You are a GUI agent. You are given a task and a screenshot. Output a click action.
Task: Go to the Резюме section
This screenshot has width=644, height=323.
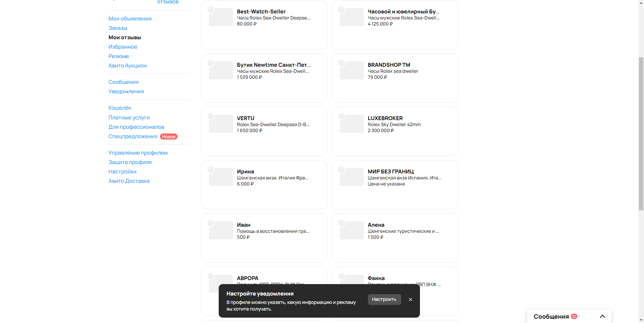pyautogui.click(x=119, y=56)
